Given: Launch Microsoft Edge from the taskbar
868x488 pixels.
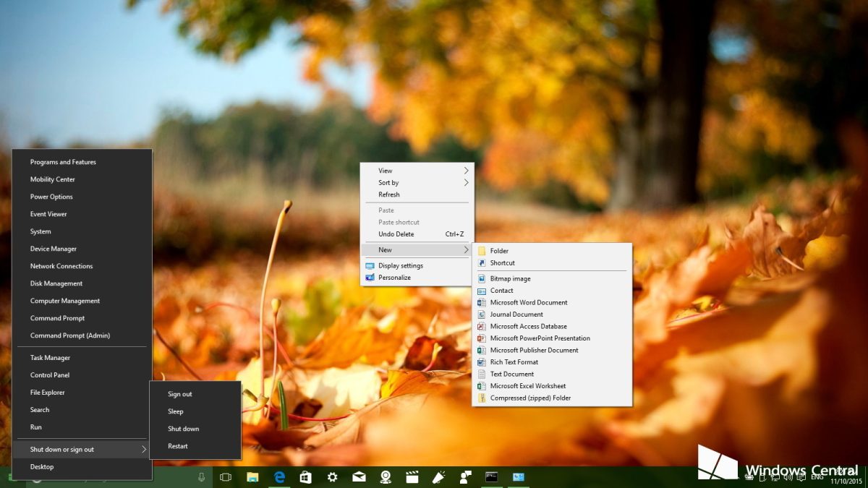Looking at the screenshot, I should (279, 477).
